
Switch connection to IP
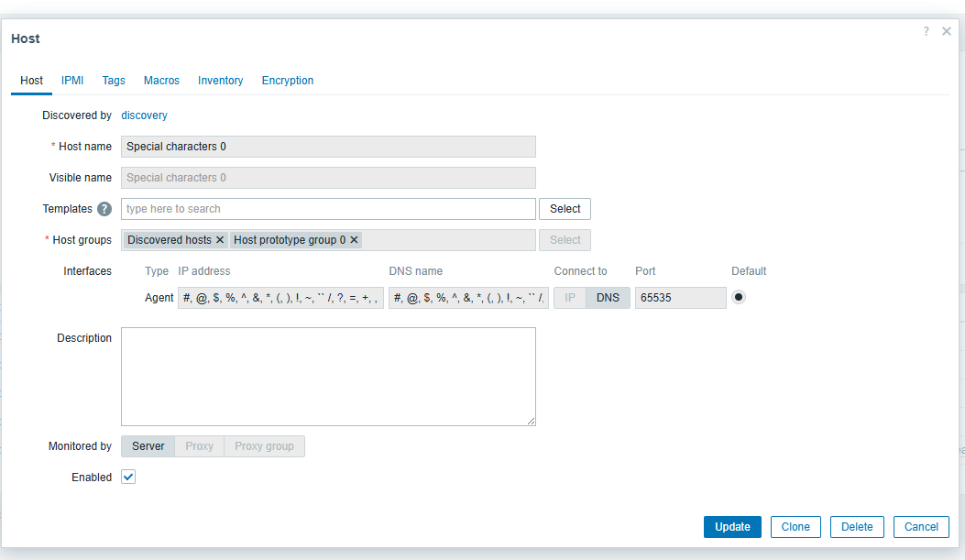[570, 298]
